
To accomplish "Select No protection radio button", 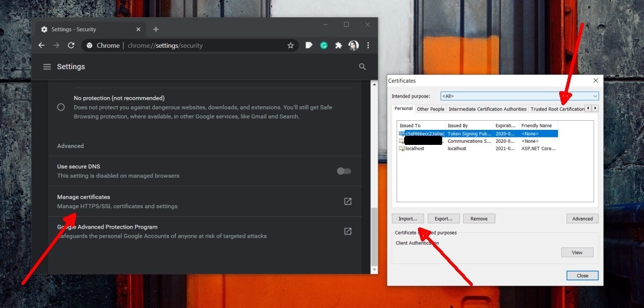I will 61,107.
